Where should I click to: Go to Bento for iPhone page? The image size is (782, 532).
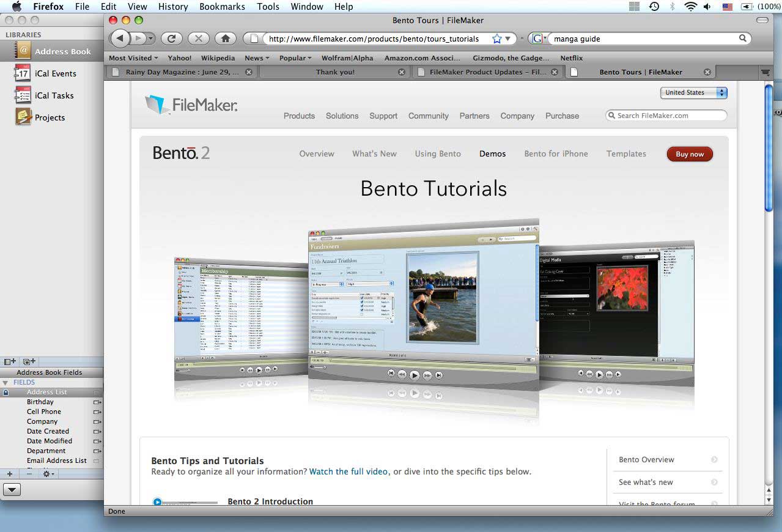tap(556, 153)
